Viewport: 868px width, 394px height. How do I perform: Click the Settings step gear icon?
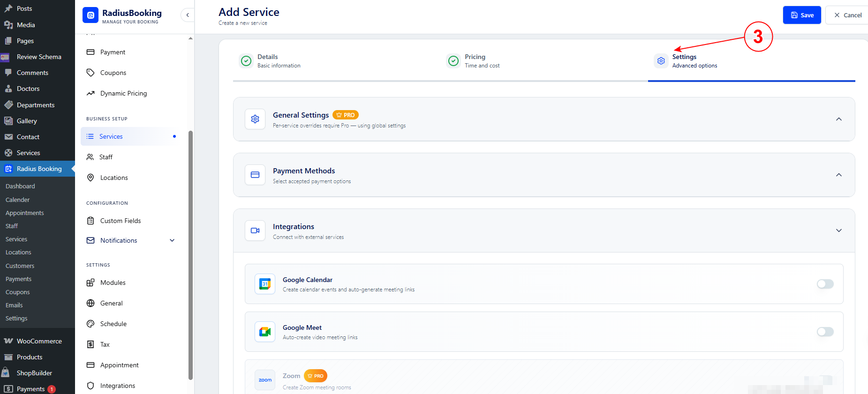tap(661, 61)
